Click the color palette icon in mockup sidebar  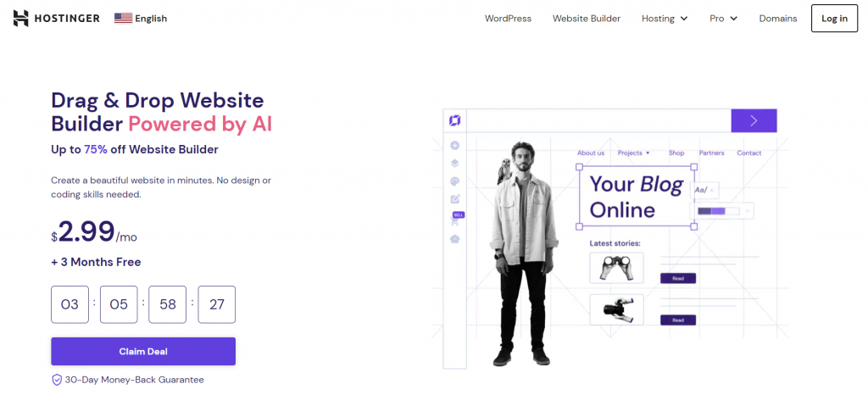click(455, 181)
